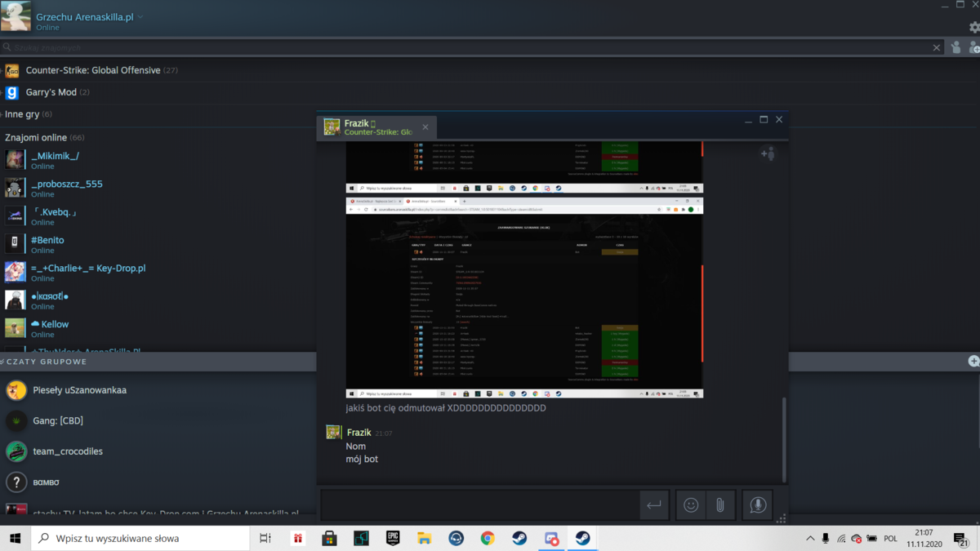Collapse the Znajomi online group

[x=44, y=137]
